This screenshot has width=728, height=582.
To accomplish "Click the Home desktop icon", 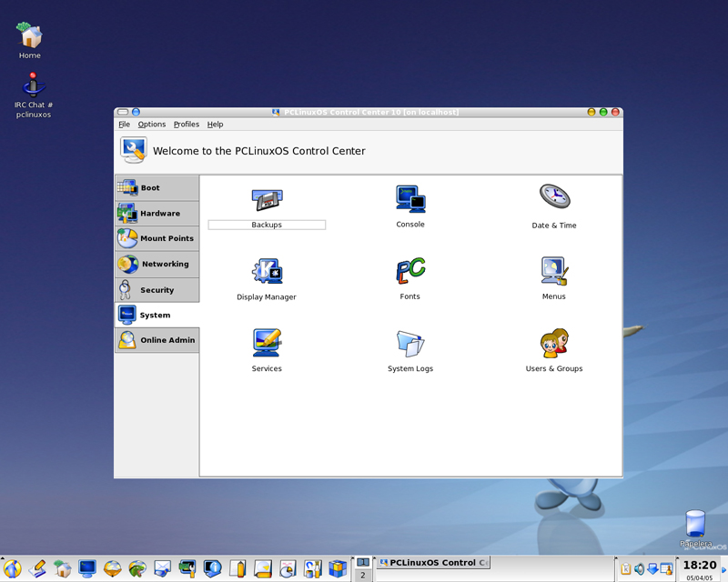I will tap(30, 41).
